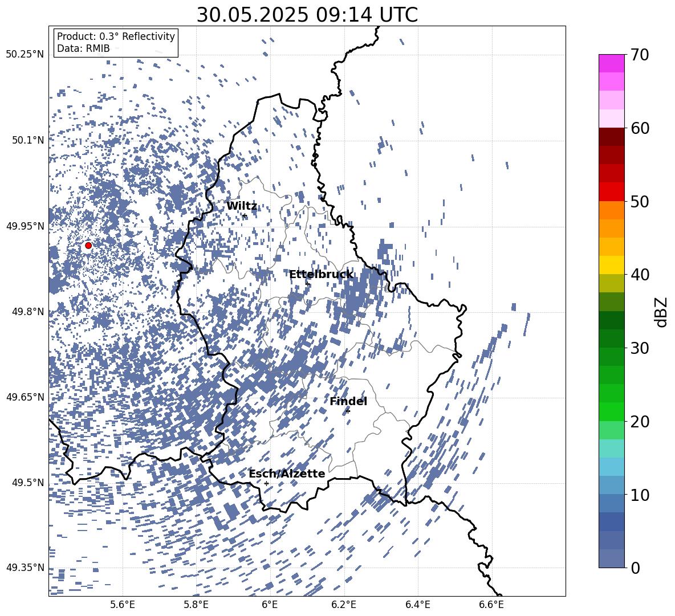Click the colorbar 50 tick label
Screen dimensions: 675x616
click(x=640, y=201)
